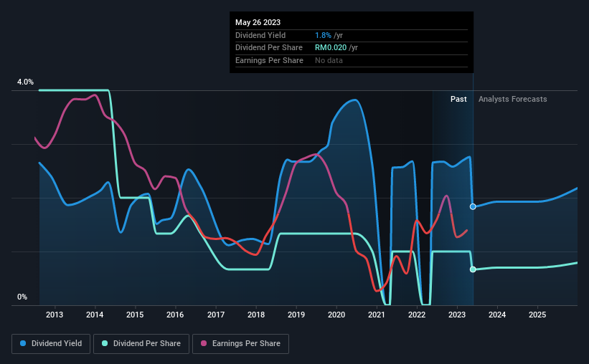
Task: Click the 2016 x-axis label
Action: click(175, 315)
